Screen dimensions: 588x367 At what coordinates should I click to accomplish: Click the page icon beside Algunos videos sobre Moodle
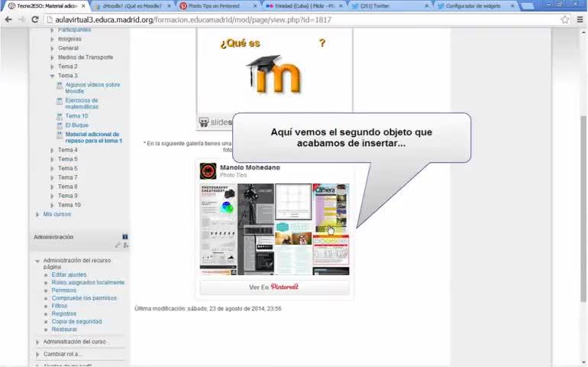pos(60,86)
